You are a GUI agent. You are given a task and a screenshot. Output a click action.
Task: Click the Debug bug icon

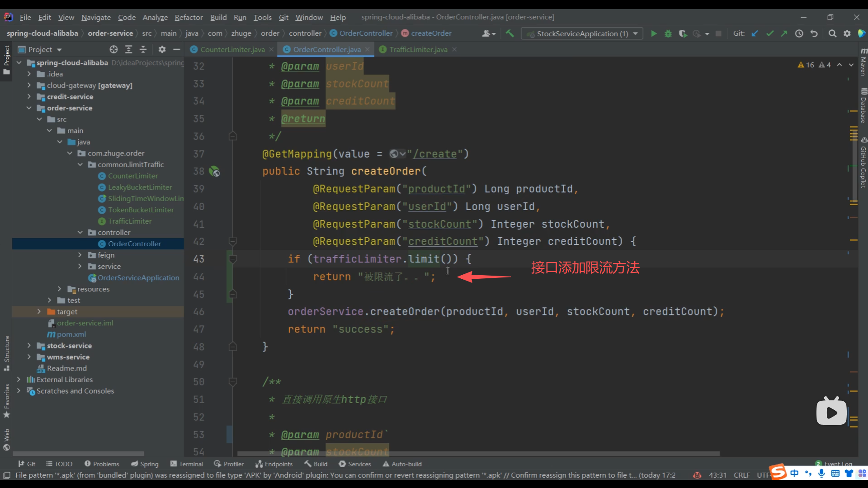[x=668, y=33]
